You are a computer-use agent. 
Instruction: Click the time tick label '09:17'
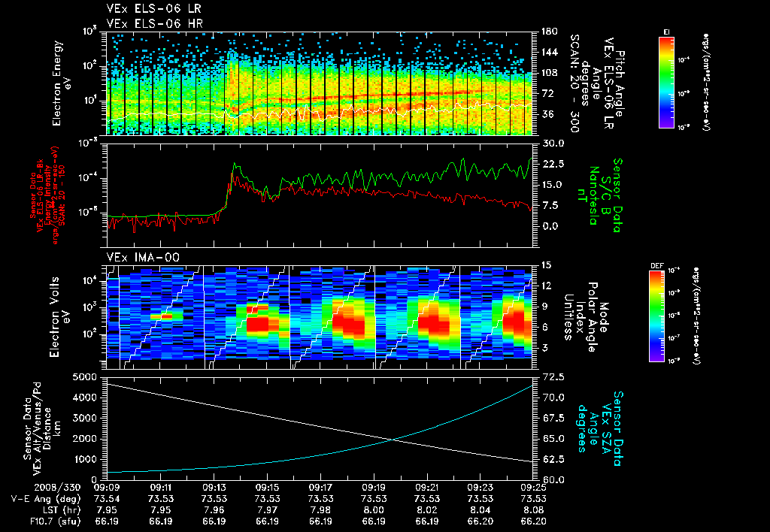pos(320,488)
